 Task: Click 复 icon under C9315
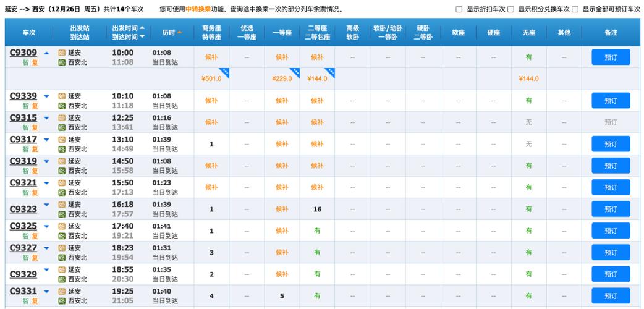pyautogui.click(x=35, y=128)
